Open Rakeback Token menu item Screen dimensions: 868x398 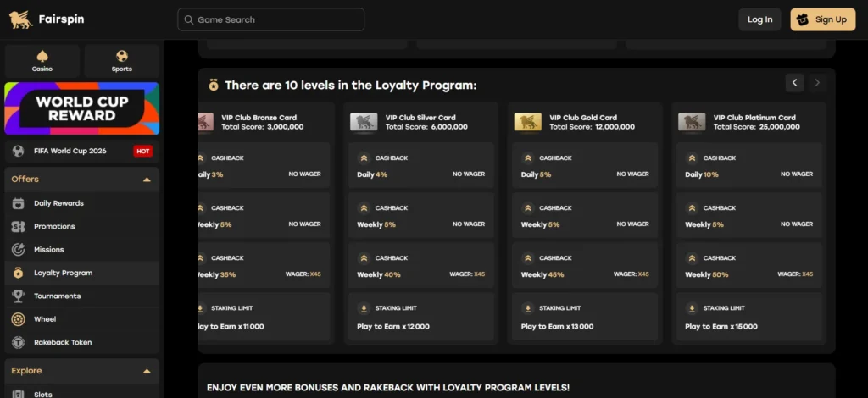pos(82,343)
